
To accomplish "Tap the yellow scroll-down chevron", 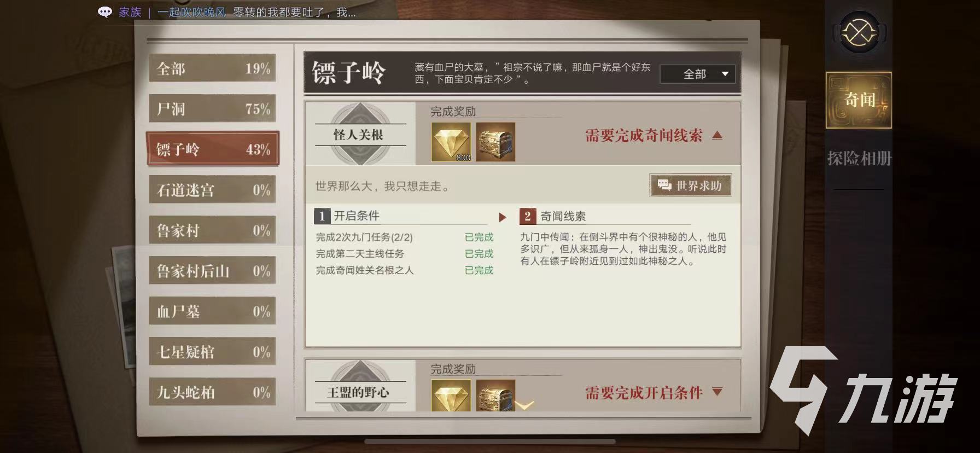I will (x=524, y=405).
